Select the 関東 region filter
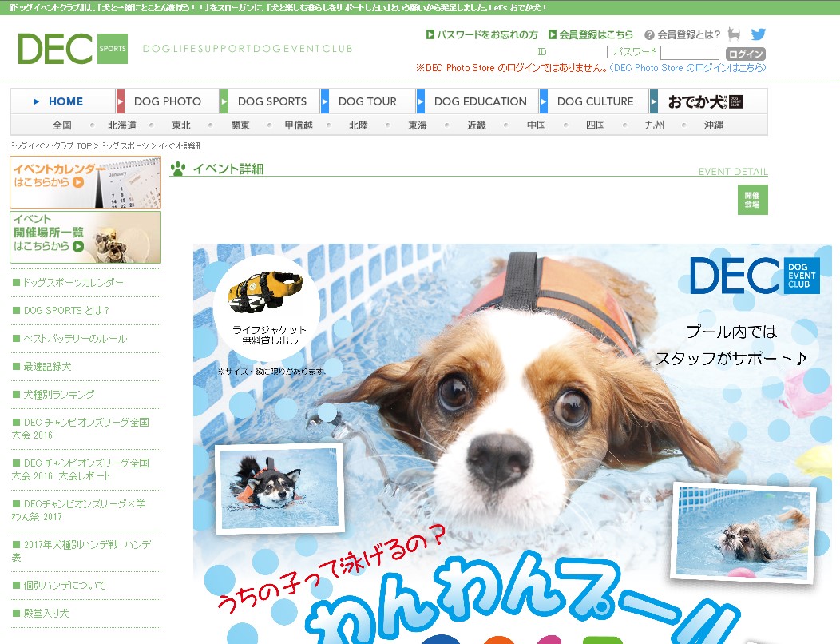This screenshot has height=644, width=840. [240, 125]
